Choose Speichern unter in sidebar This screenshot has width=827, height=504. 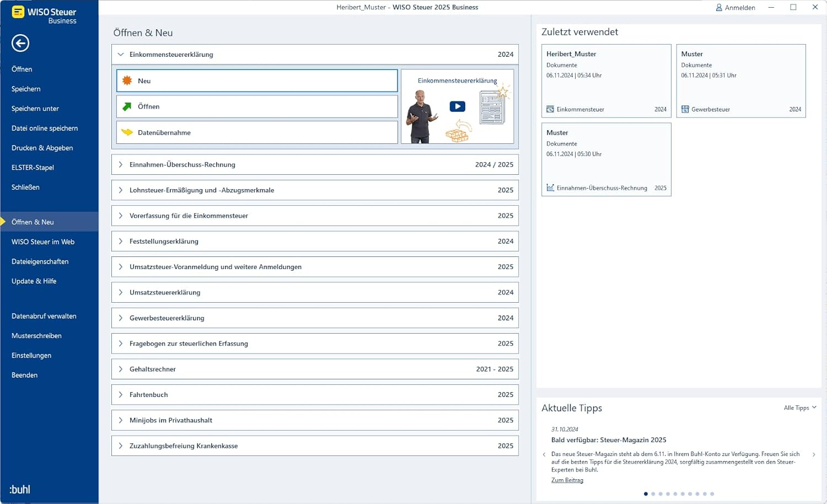35,109
